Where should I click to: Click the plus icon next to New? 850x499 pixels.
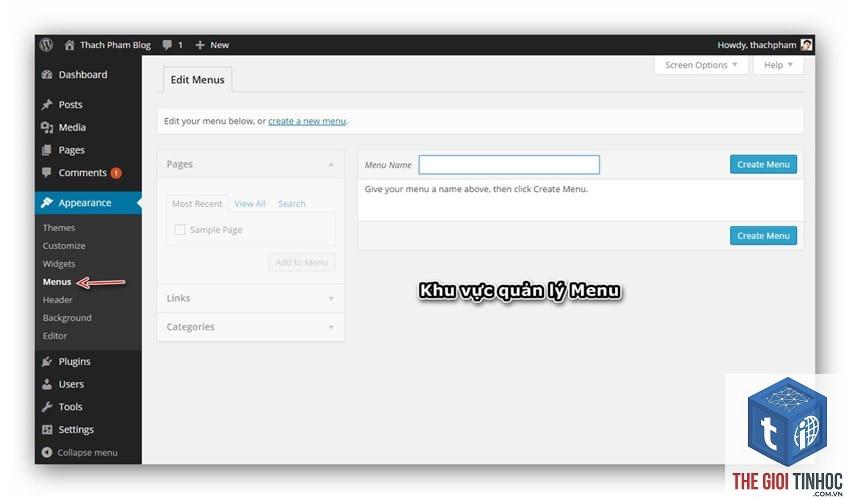click(199, 45)
